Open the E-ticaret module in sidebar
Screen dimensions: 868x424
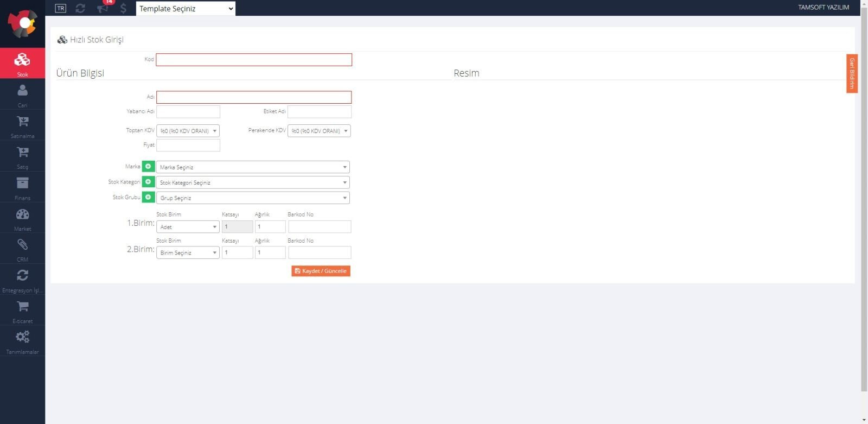[x=22, y=311]
